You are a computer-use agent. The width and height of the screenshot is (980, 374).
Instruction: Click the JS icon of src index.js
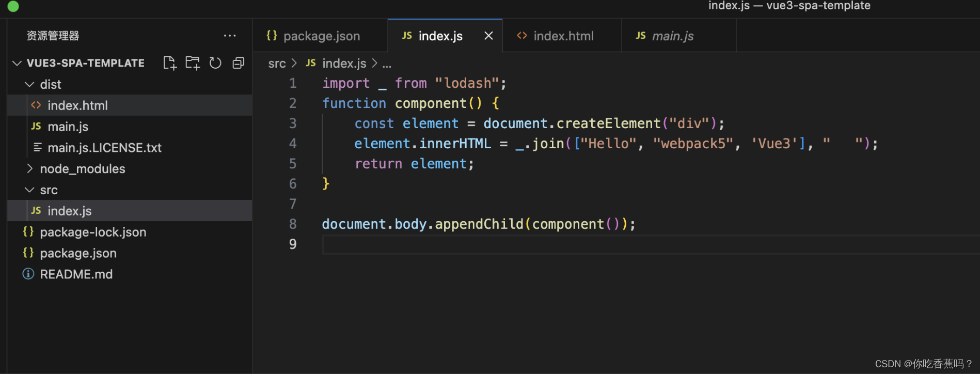[36, 211]
